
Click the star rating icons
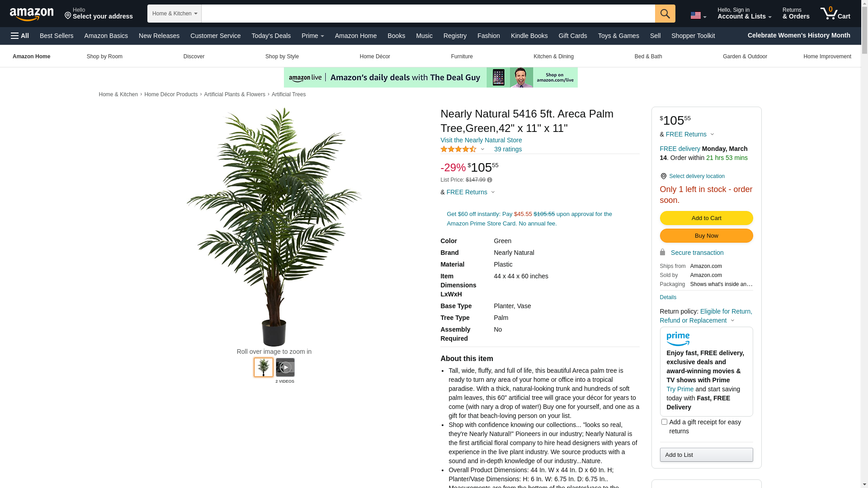(x=458, y=149)
